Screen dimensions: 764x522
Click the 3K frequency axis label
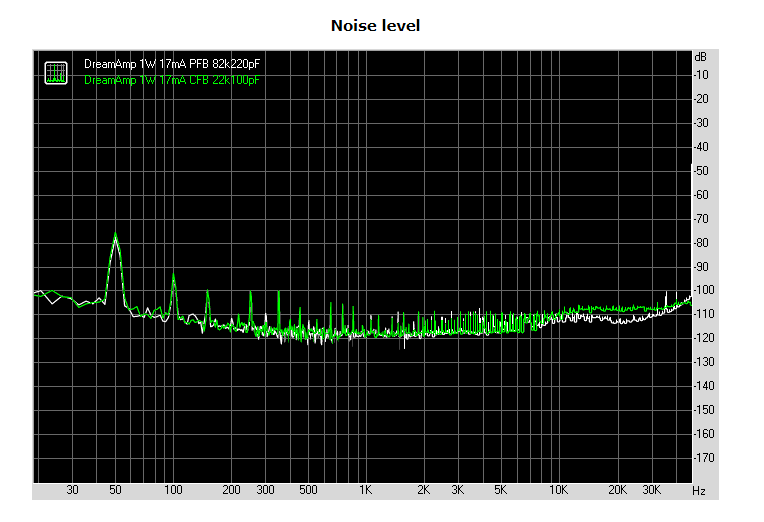pyautogui.click(x=458, y=490)
